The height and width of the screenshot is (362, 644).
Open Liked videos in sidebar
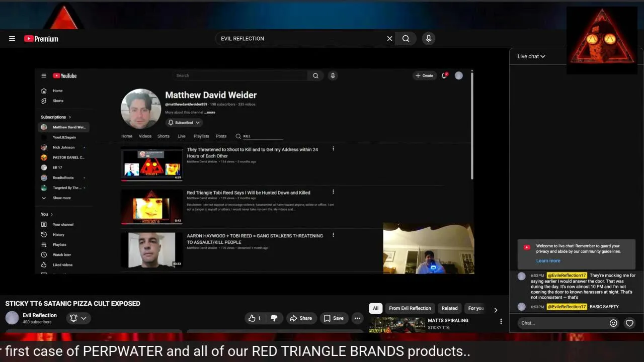[x=63, y=265]
